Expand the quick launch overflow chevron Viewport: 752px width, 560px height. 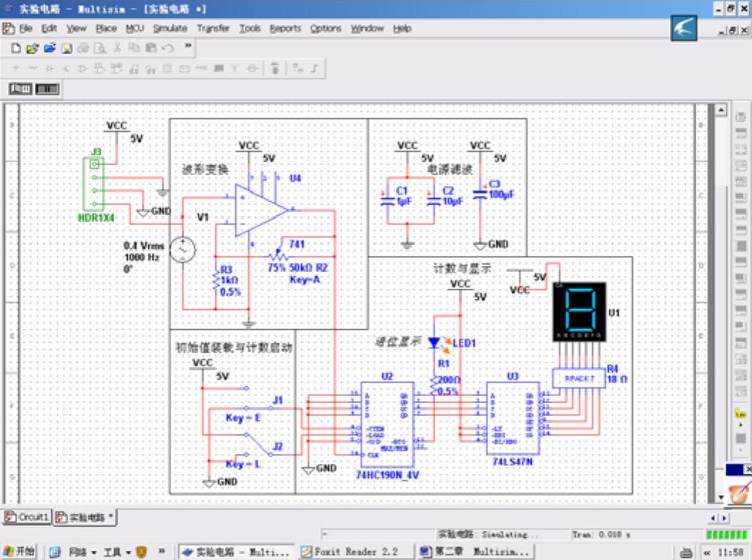(162, 551)
